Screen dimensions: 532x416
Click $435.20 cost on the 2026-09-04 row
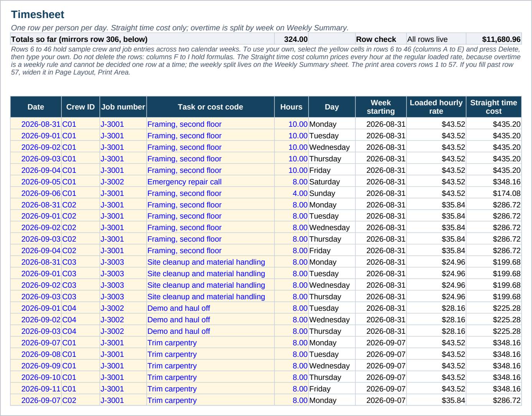click(x=494, y=170)
